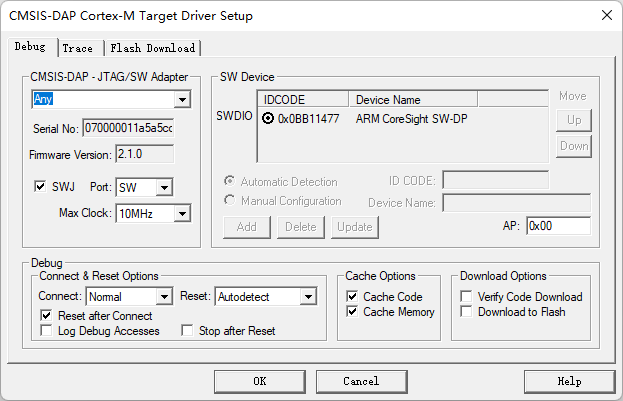The height and width of the screenshot is (401, 623).
Task: Enable Verify Code Download
Action: [467, 297]
